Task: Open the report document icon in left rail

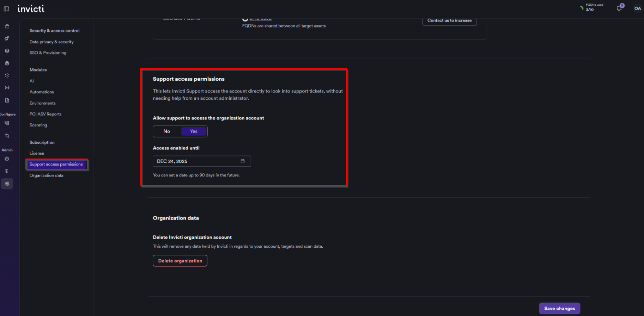Action: (x=7, y=100)
